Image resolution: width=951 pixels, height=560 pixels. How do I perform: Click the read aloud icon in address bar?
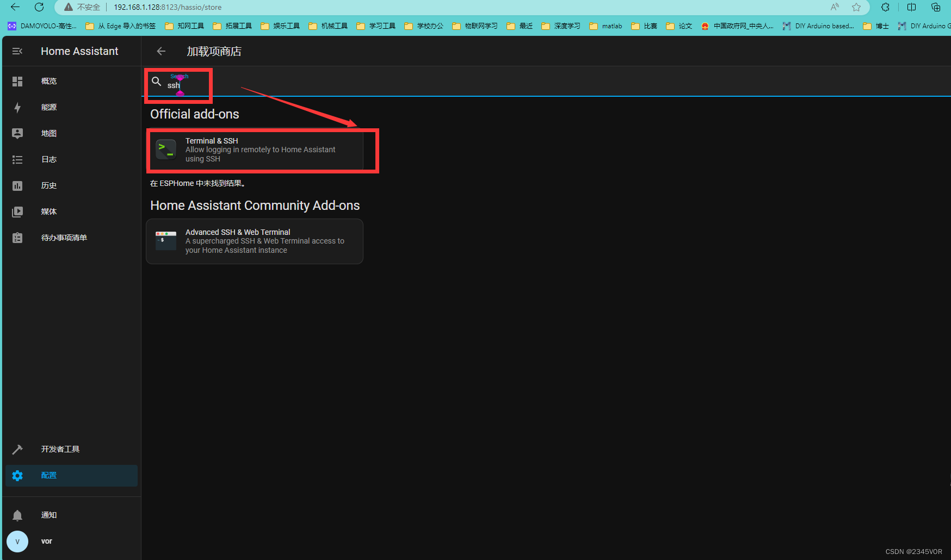pos(835,7)
